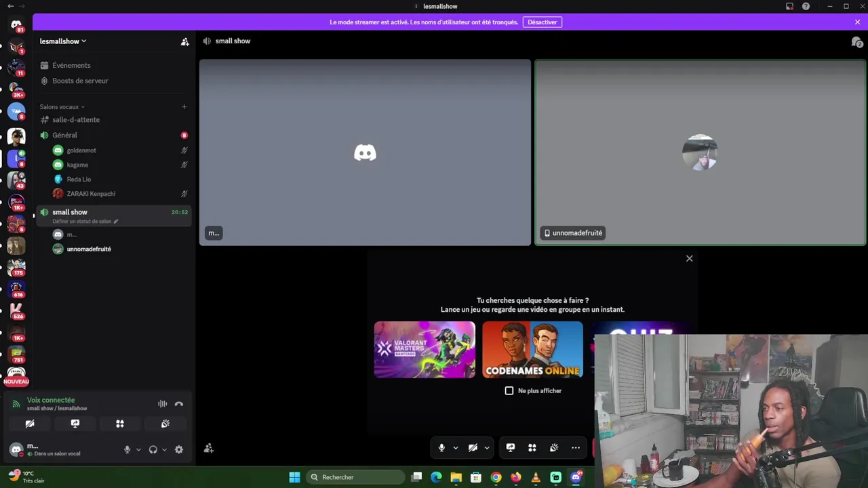Close the activity suggestions panel
This screenshot has width=868, height=488.
pos(689,258)
